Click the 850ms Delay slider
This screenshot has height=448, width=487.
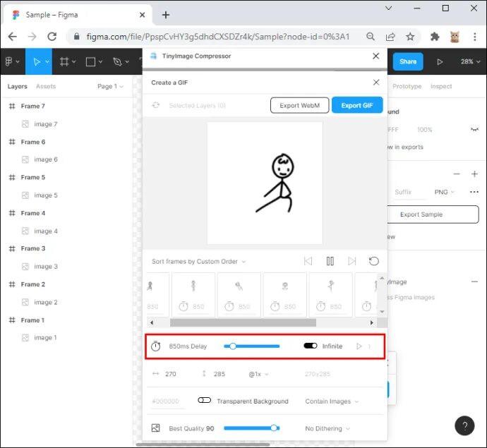pos(251,346)
